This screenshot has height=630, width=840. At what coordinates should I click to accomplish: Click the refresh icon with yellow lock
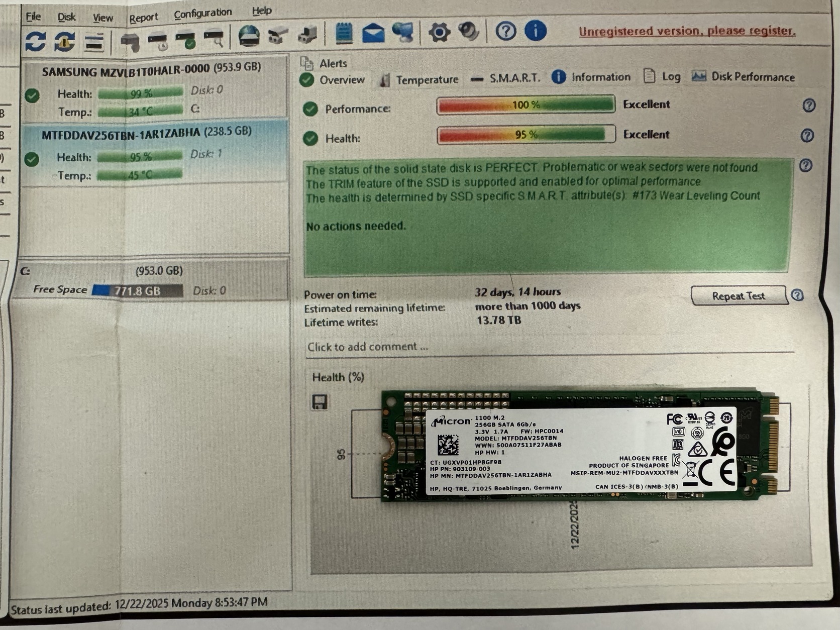click(64, 42)
